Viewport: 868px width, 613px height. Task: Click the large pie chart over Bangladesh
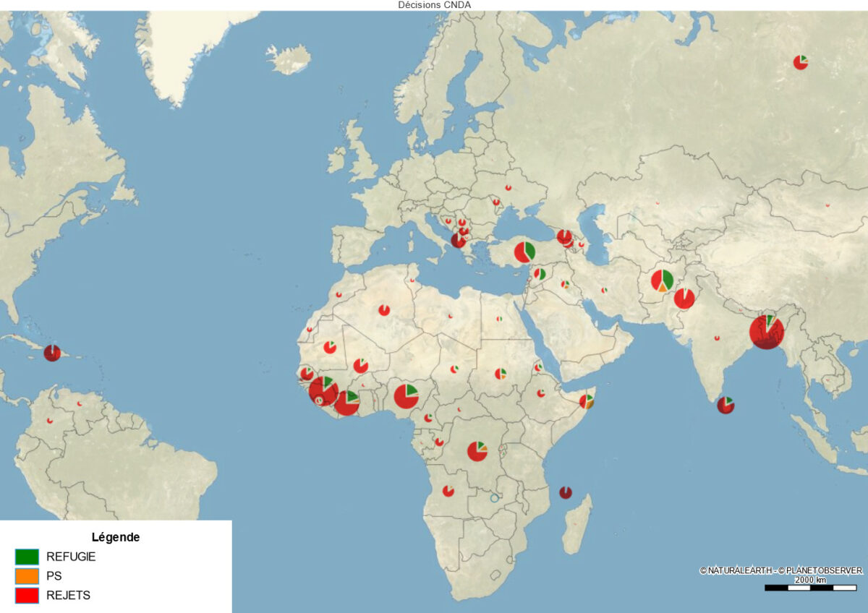pyautogui.click(x=766, y=332)
